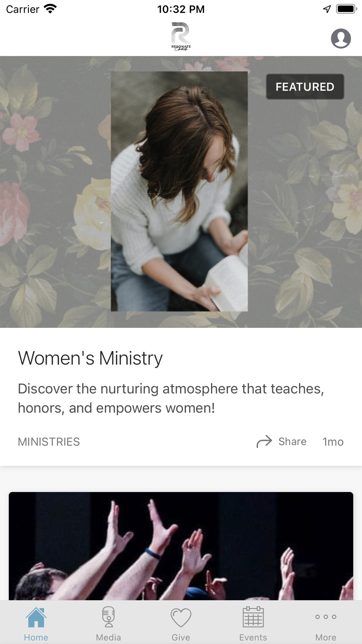Open the Women's Ministry title

pos(90,358)
